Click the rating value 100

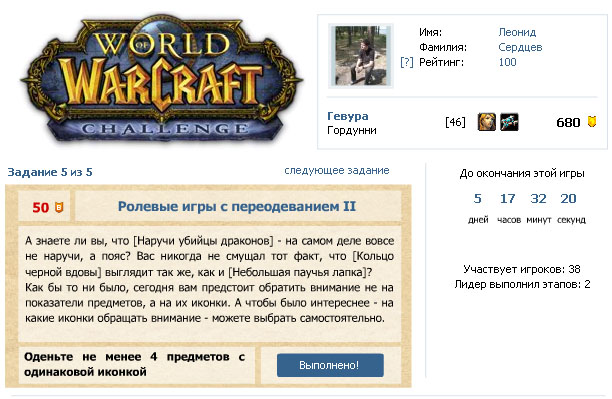click(x=507, y=62)
